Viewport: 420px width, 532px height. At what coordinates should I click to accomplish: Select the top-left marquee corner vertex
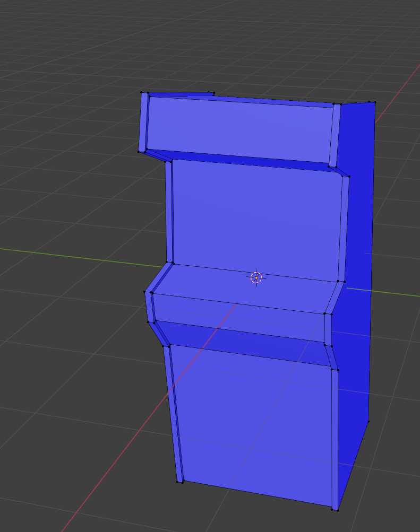(141, 92)
